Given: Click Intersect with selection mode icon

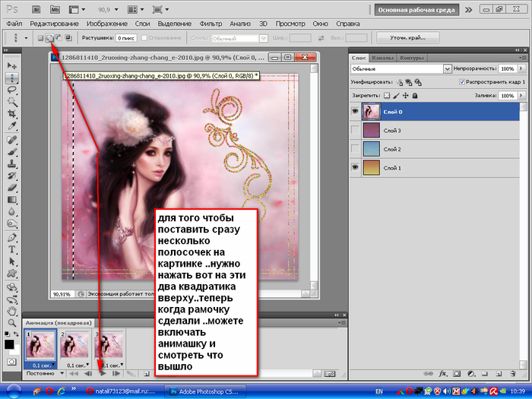Looking at the screenshot, I should (68, 38).
